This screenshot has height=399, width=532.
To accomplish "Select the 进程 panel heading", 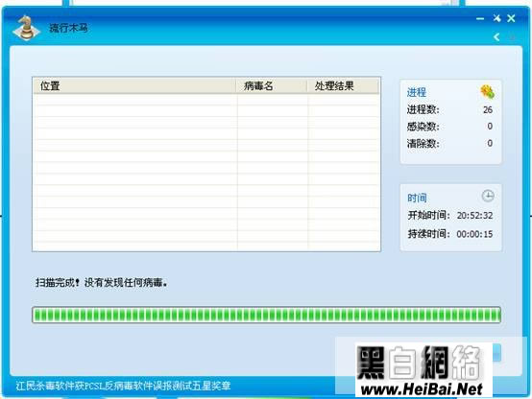I will (x=417, y=92).
